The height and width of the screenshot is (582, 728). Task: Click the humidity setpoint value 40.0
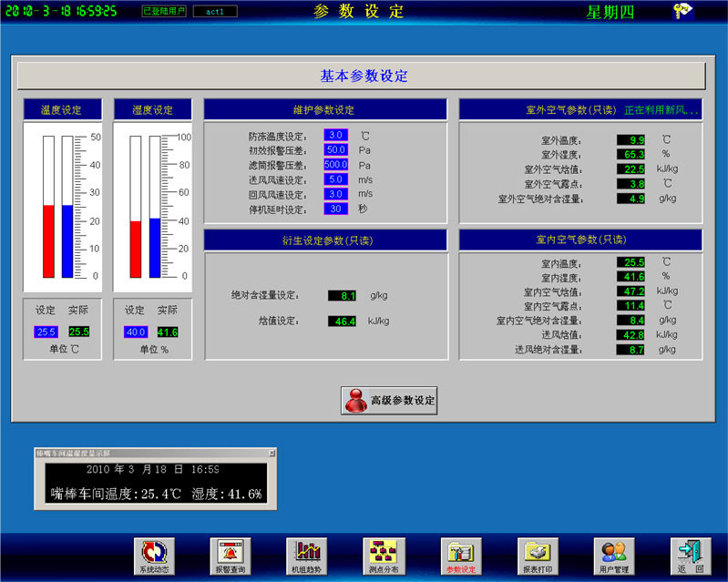(135, 332)
